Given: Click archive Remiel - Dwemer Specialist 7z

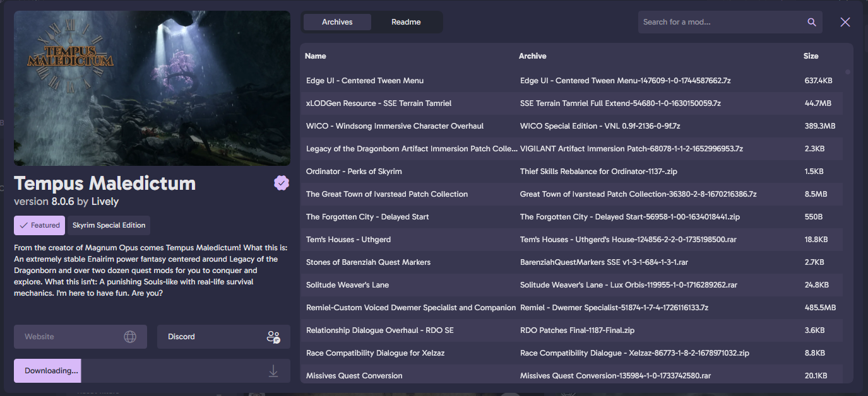Looking at the screenshot, I should click(x=614, y=308).
